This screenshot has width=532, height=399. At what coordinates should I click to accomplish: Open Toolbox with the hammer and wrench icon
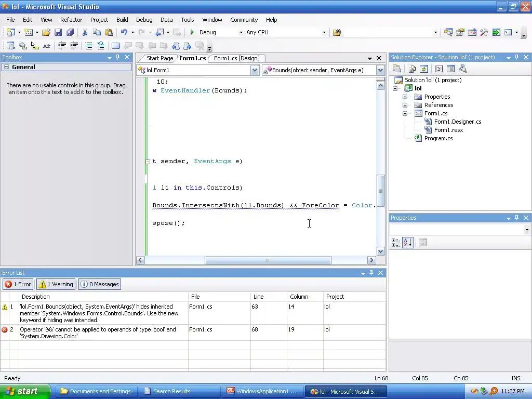coord(484,32)
